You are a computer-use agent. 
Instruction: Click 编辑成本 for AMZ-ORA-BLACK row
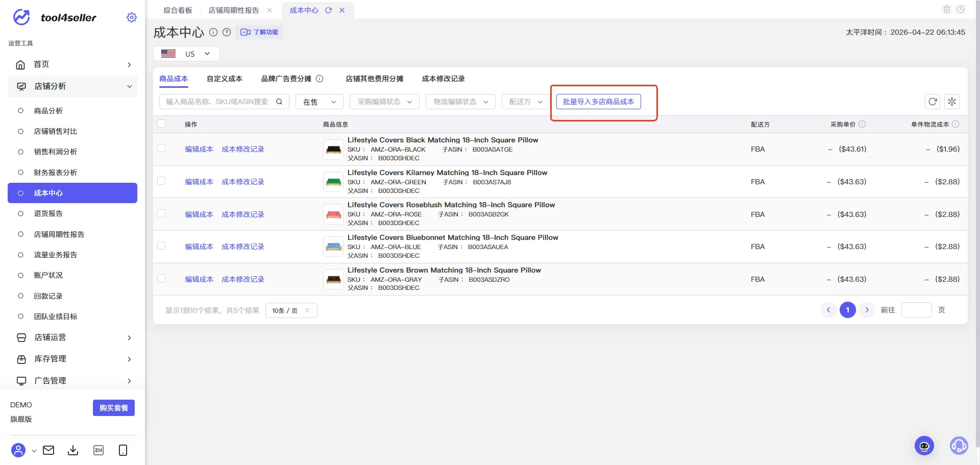(x=199, y=149)
